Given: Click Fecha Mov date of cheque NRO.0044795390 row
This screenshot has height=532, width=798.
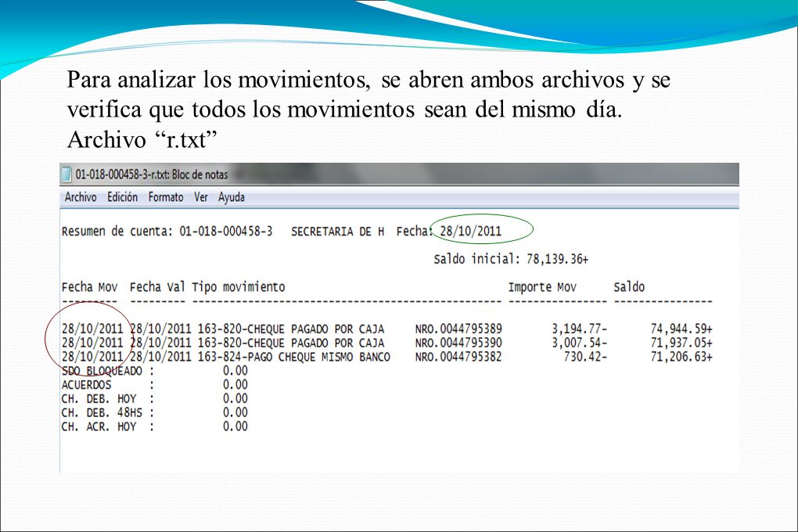Looking at the screenshot, I should pyautogui.click(x=92, y=343).
